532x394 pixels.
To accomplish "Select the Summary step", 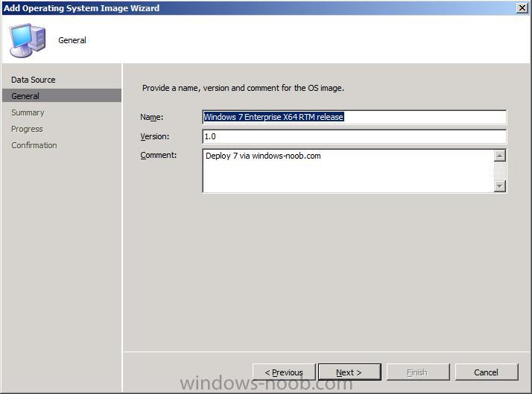I will pos(28,112).
